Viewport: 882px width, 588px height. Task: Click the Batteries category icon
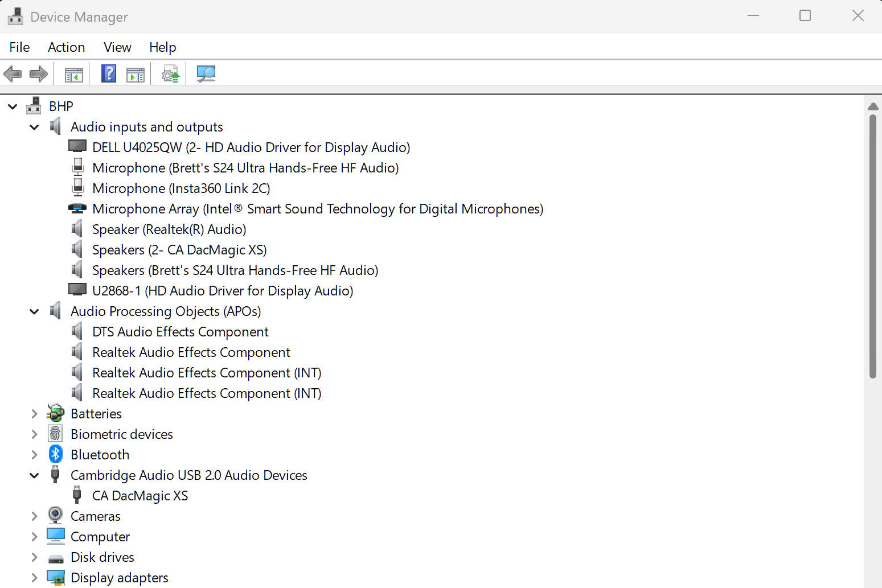55,413
